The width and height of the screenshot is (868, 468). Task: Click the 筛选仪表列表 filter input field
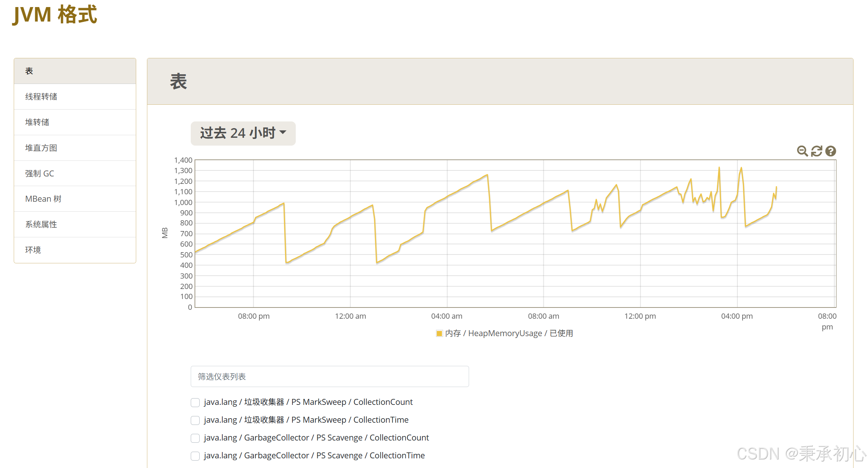(x=330, y=377)
